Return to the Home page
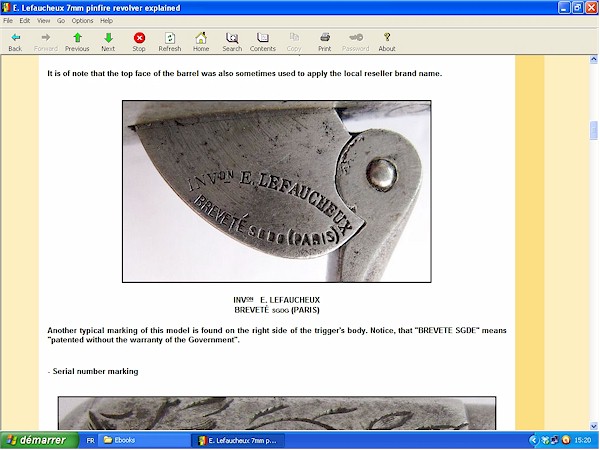Screen dimensions: 600x450 [201, 42]
